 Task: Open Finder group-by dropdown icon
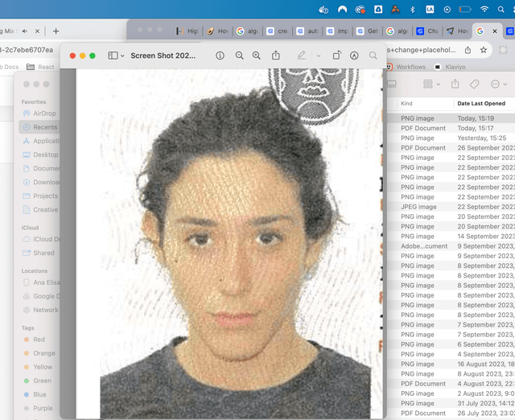click(x=431, y=84)
